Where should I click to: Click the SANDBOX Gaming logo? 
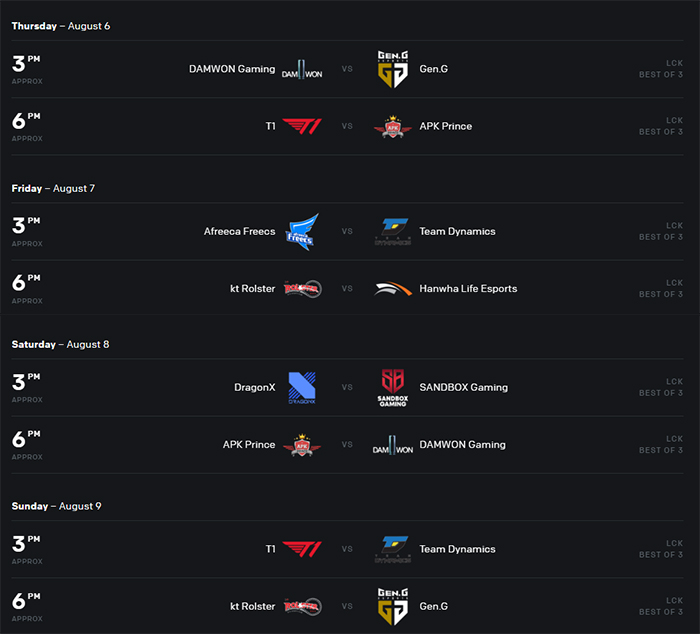click(x=393, y=388)
